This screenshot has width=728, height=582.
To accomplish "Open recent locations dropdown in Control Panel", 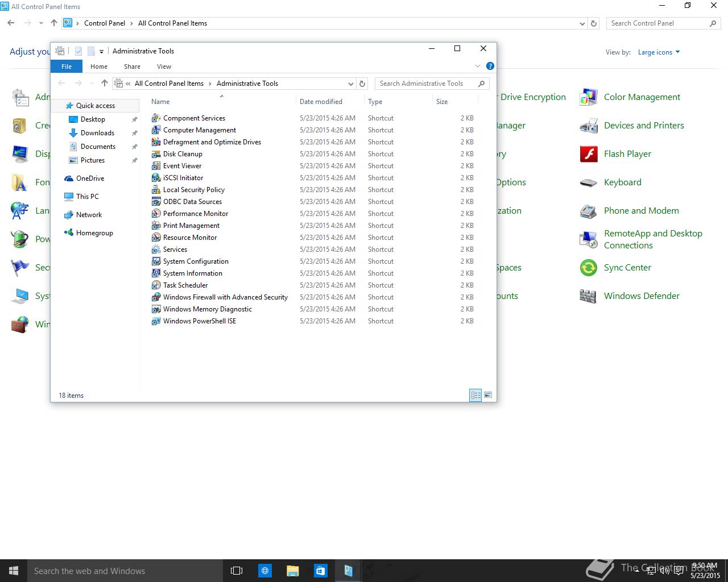I will click(x=41, y=23).
